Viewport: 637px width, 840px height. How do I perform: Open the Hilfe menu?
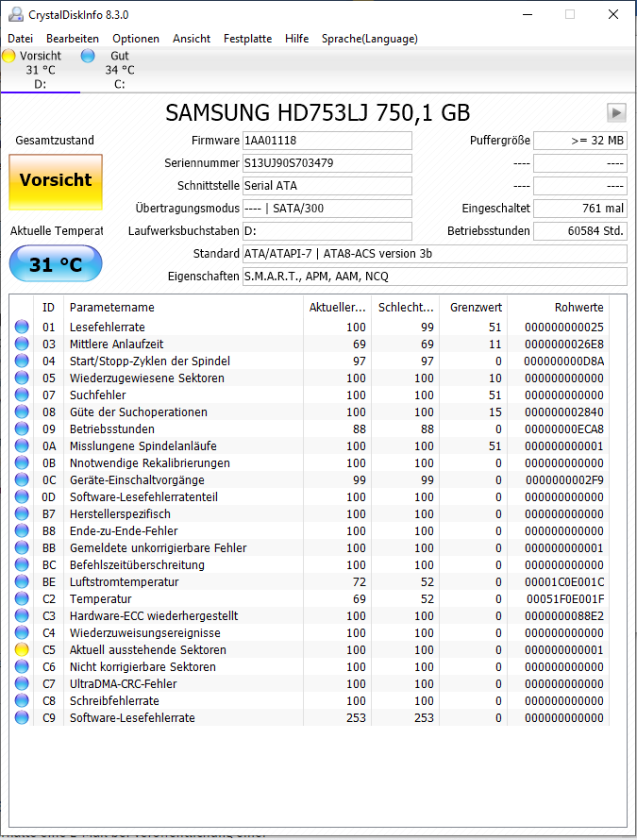(297, 39)
